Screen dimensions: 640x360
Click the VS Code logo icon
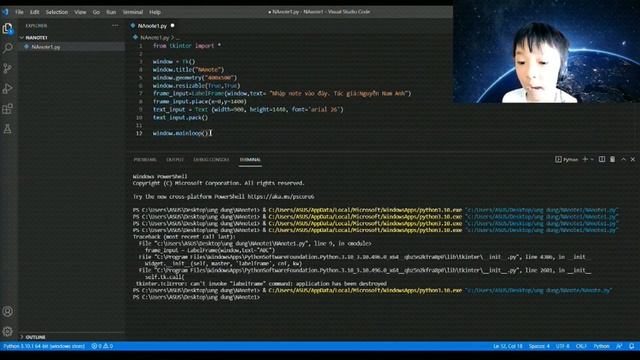point(5,12)
